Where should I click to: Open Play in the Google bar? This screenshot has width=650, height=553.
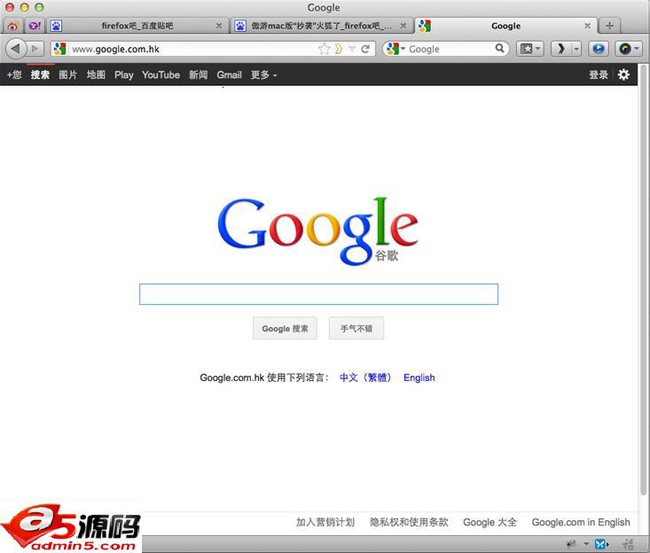click(124, 75)
